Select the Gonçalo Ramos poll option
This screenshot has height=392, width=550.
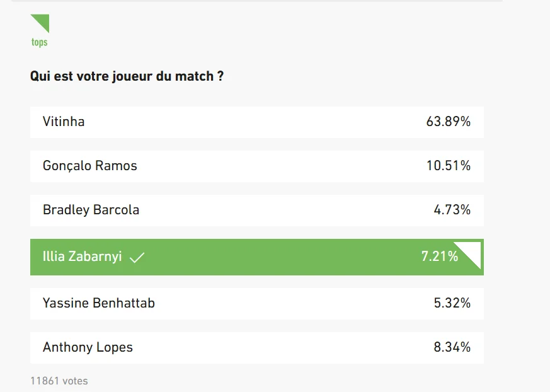pyautogui.click(x=90, y=166)
